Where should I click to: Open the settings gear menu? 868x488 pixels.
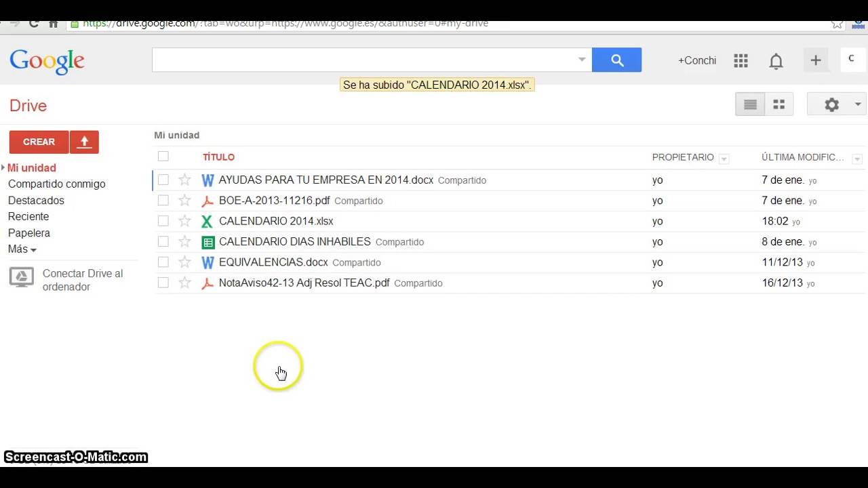coord(831,104)
